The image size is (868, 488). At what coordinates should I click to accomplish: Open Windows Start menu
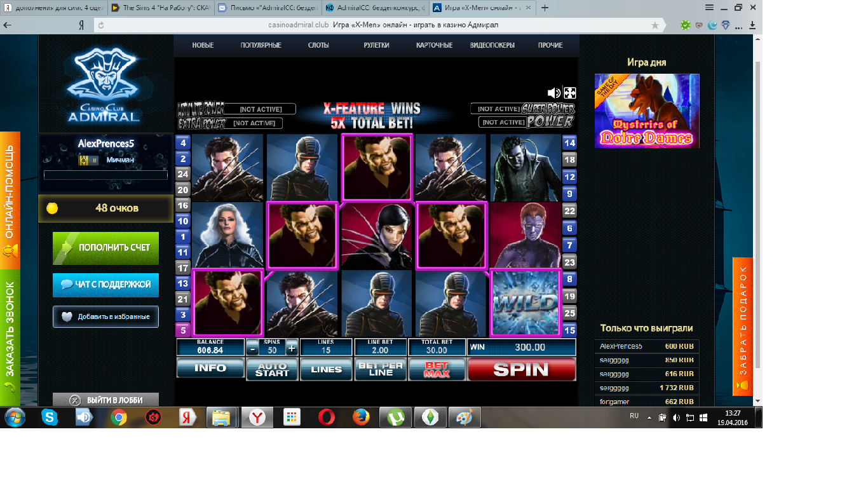tap(15, 417)
